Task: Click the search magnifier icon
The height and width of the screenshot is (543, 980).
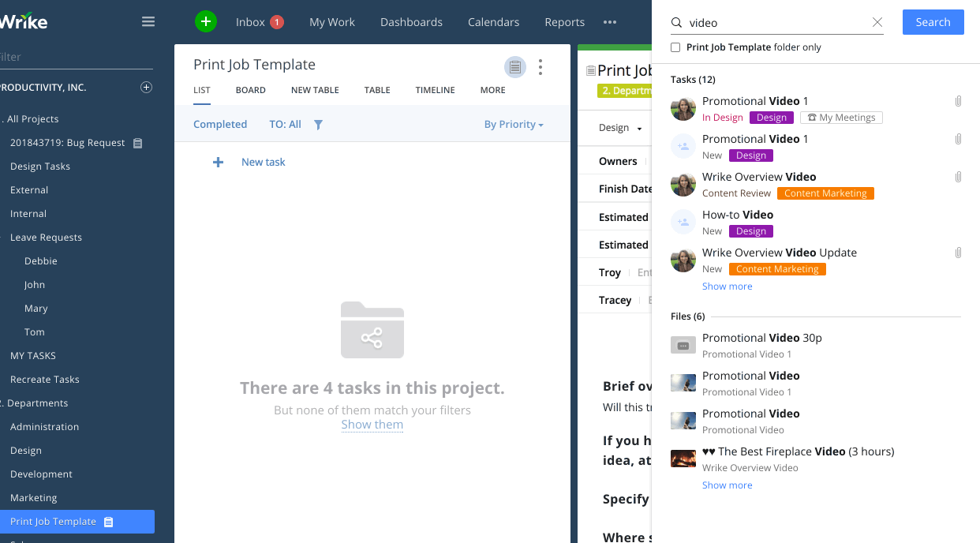Action: (676, 23)
